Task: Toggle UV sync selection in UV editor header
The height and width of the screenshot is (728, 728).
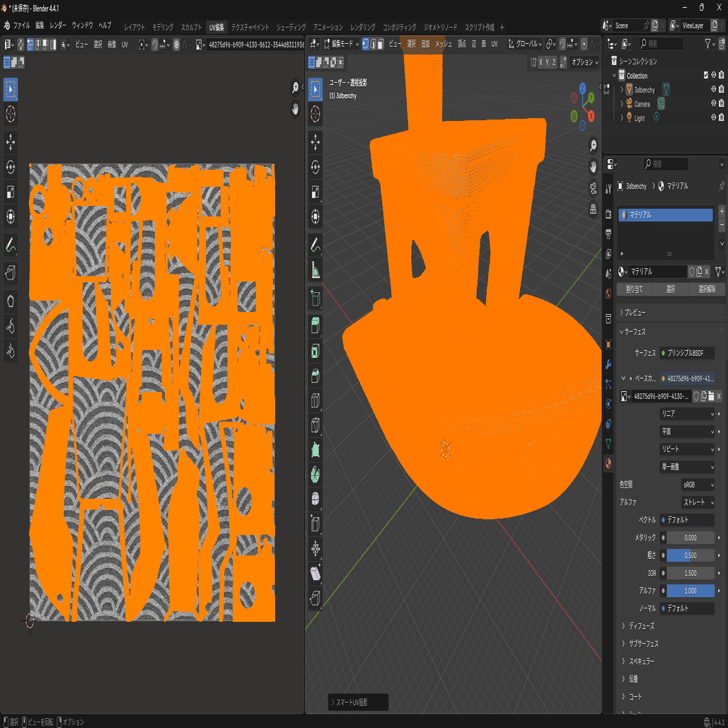Action: (x=21, y=45)
